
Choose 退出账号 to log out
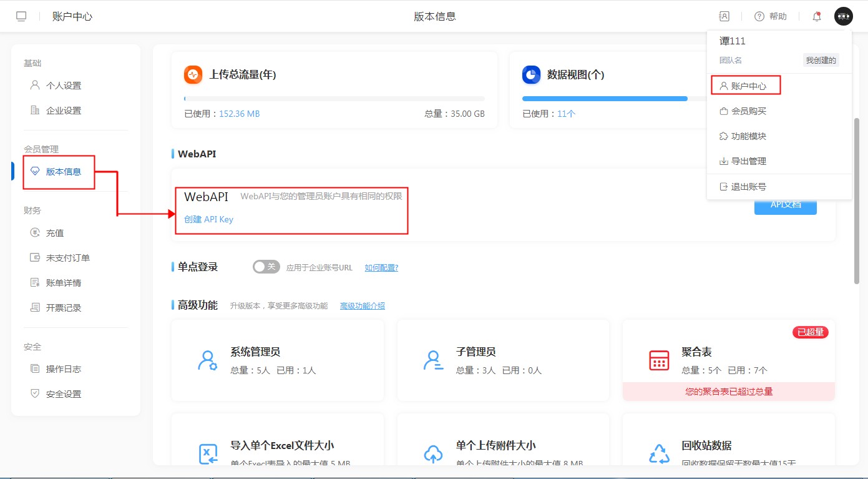click(x=748, y=187)
